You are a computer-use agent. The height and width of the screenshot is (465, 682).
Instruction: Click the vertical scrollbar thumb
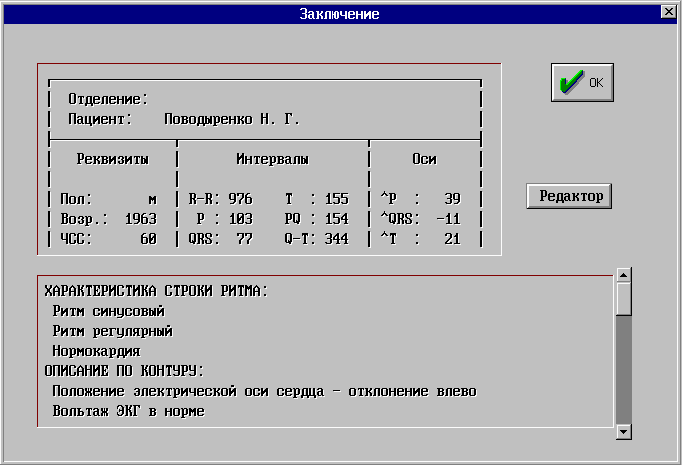coord(623,299)
